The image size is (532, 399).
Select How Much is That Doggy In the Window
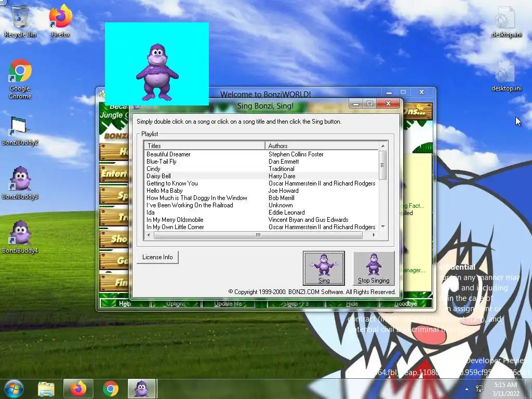197,198
